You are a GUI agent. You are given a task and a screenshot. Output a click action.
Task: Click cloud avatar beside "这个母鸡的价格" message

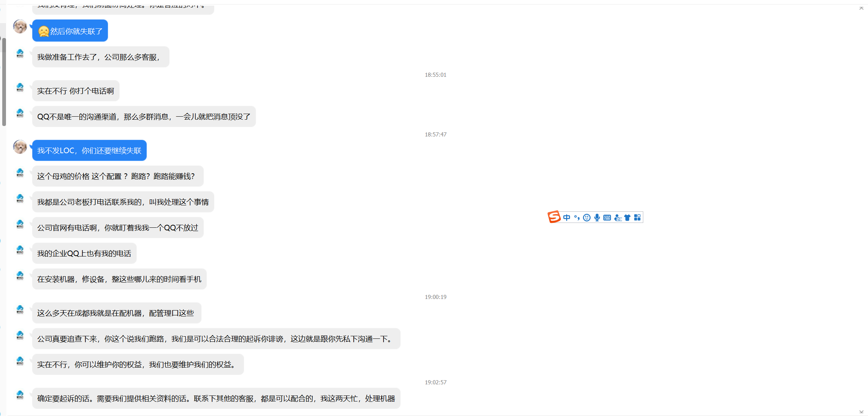(x=20, y=173)
